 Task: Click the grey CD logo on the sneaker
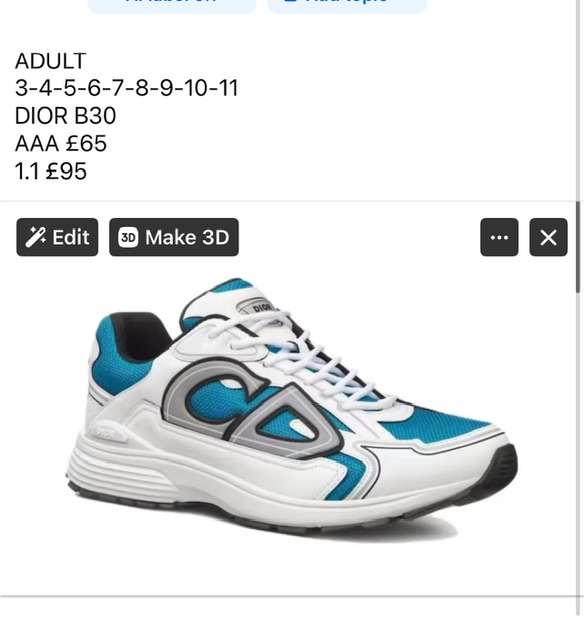pyautogui.click(x=255, y=408)
